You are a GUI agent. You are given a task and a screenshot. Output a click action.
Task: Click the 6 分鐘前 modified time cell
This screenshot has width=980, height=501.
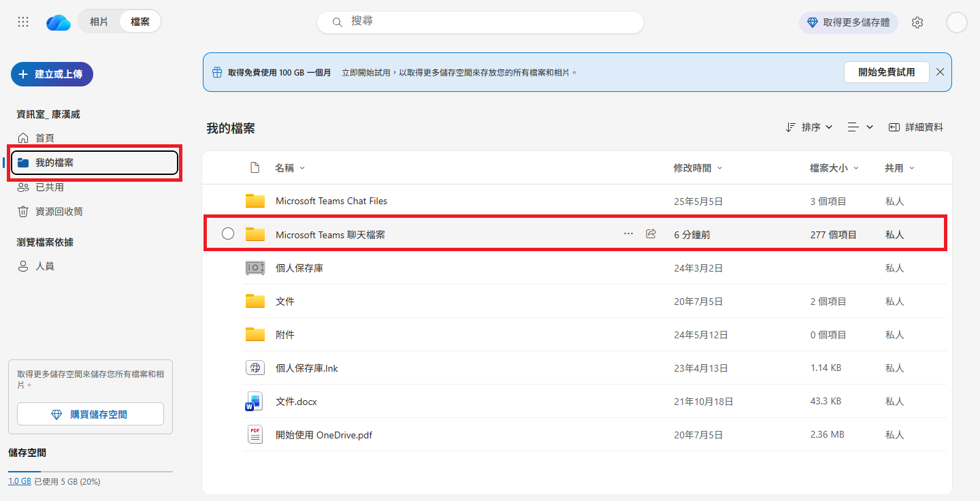[x=692, y=234]
